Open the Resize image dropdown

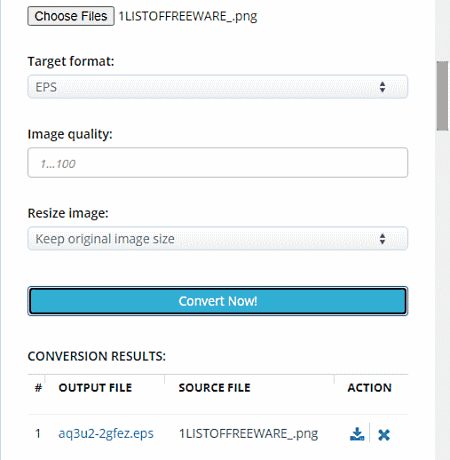(x=218, y=239)
